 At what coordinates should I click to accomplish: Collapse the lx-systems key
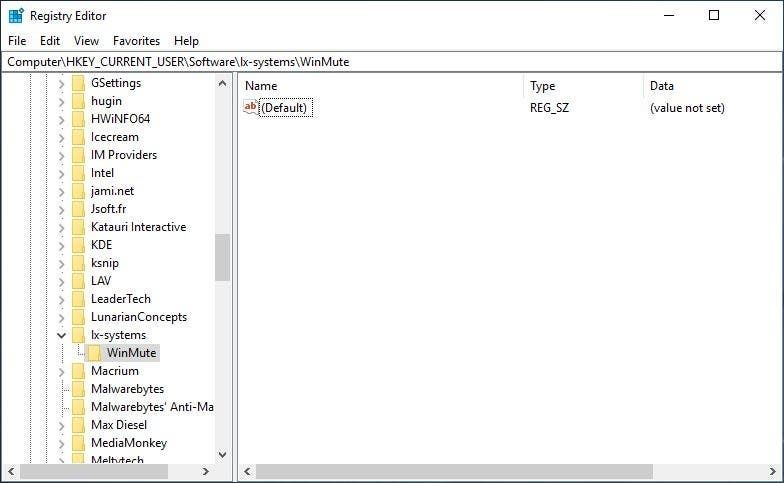(62, 336)
